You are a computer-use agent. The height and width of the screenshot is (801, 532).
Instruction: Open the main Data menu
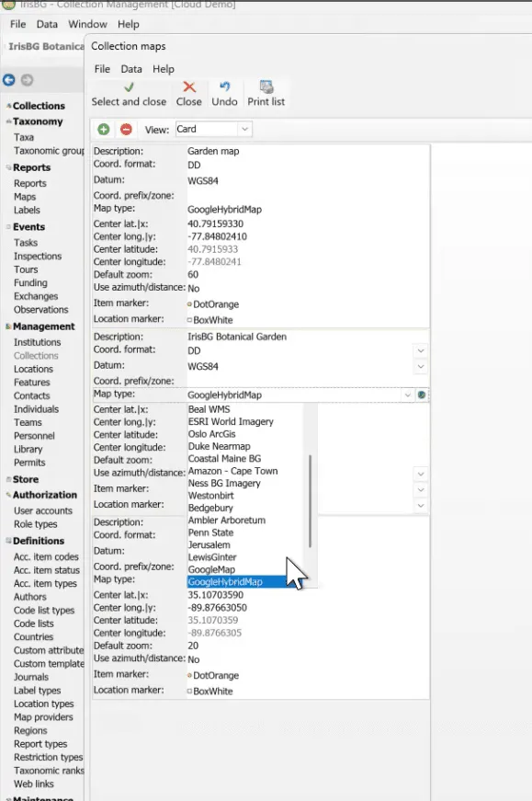click(x=47, y=24)
